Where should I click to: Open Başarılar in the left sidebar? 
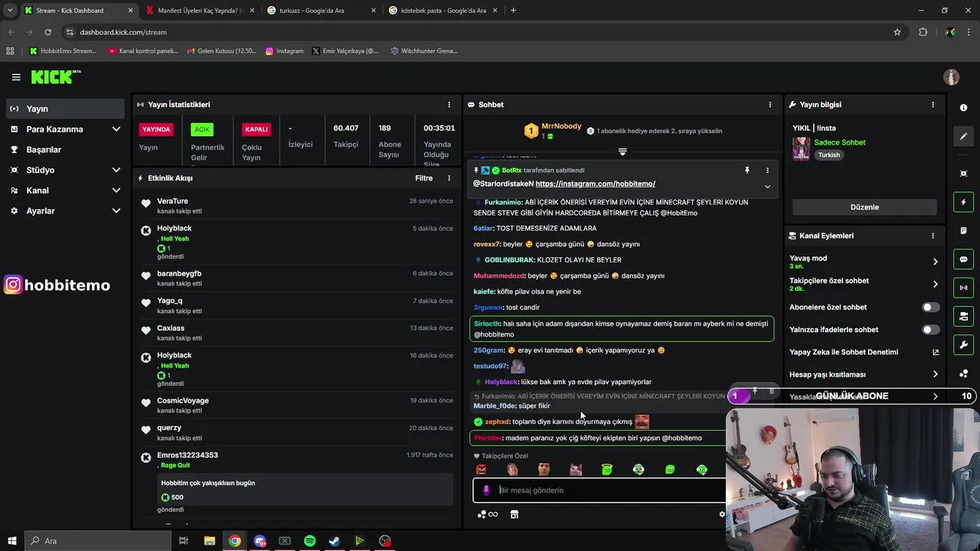click(x=65, y=149)
